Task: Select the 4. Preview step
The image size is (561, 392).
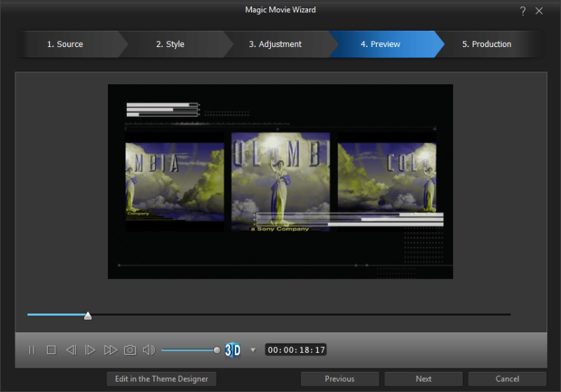Action: tap(381, 44)
